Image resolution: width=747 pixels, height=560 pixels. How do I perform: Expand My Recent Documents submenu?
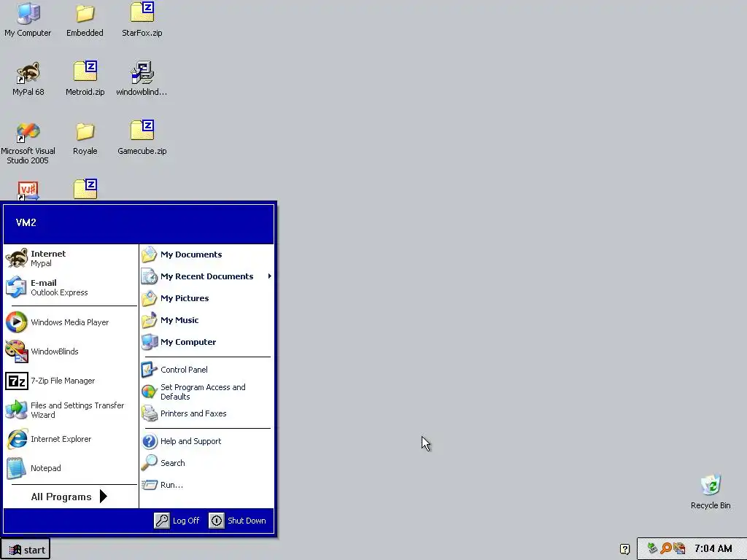pos(206,276)
